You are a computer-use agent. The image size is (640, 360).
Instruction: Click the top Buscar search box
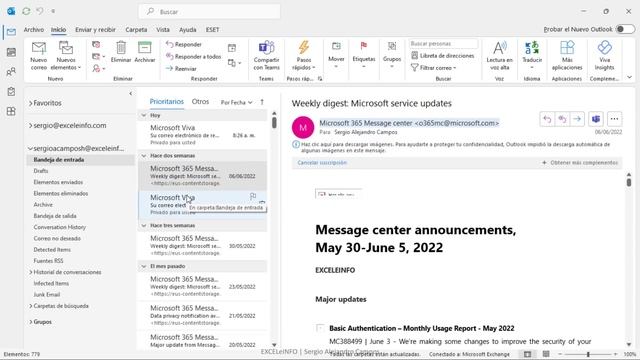pyautogui.click(x=209, y=11)
